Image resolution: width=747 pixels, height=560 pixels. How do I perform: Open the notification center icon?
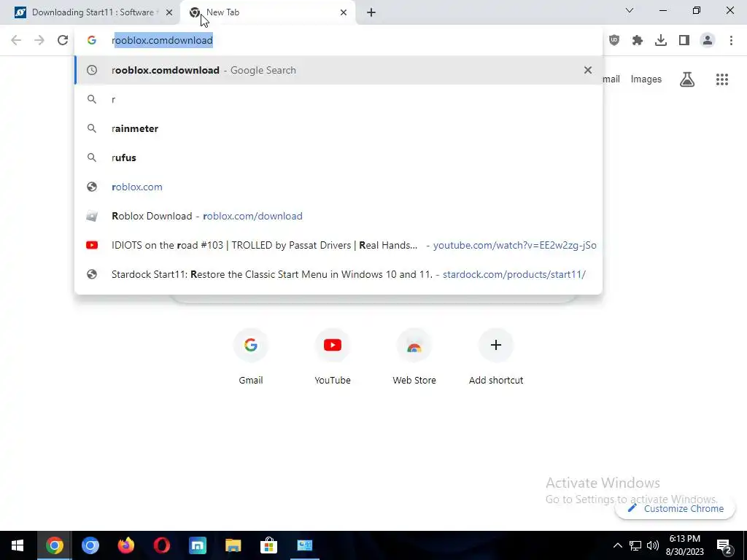(x=724, y=545)
